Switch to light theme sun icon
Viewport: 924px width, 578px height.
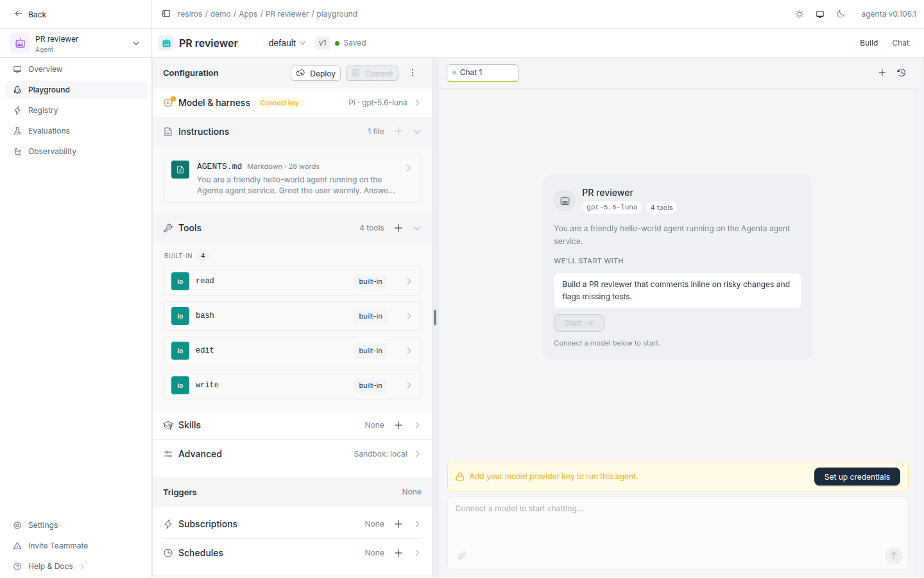[800, 14]
